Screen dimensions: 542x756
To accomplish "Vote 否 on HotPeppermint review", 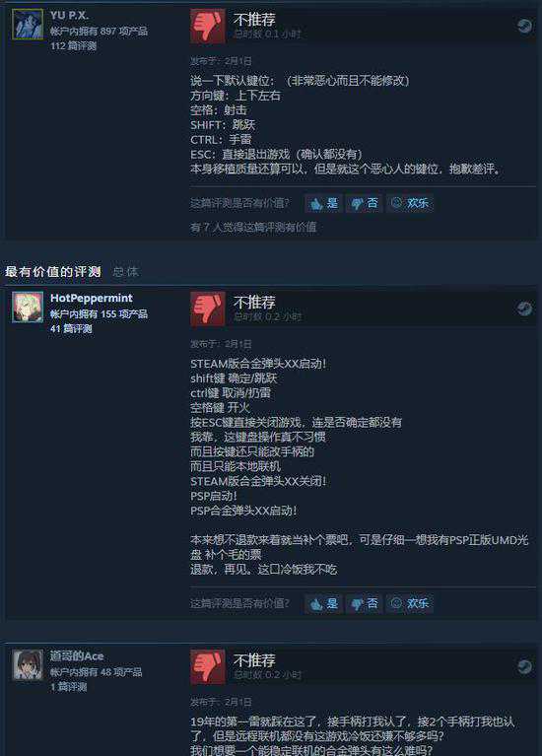I will 364,603.
